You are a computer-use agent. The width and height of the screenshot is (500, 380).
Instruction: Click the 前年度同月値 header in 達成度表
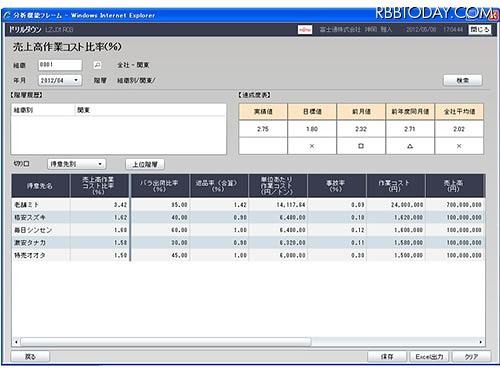coord(410,112)
